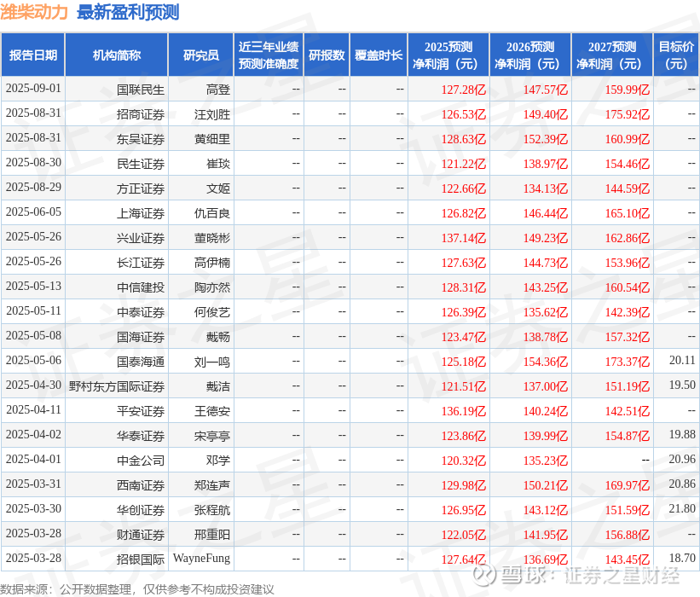This screenshot has width=700, height=597.
Task: Click the 报告日期 column header
Action: [x=33, y=55]
